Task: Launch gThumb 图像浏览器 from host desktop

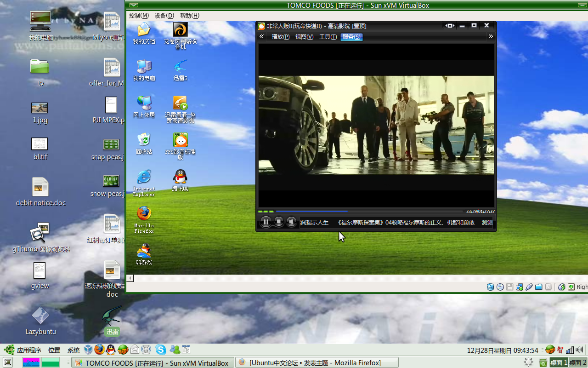Action: pos(40,238)
